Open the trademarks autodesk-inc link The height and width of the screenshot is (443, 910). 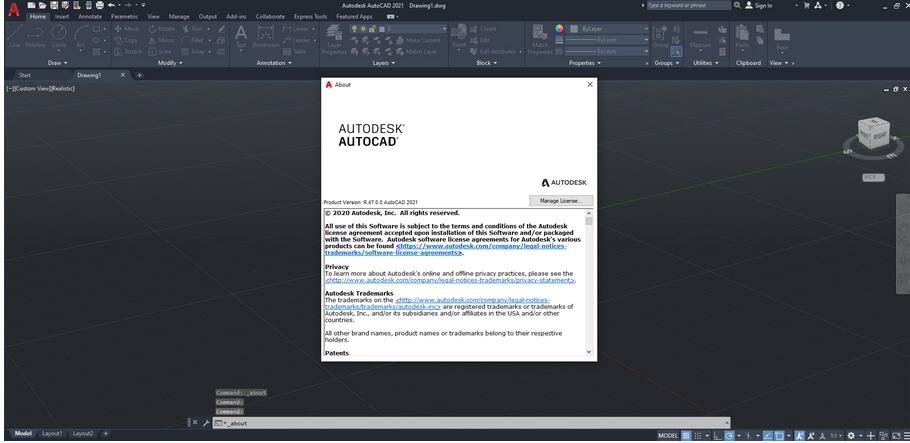(437, 304)
